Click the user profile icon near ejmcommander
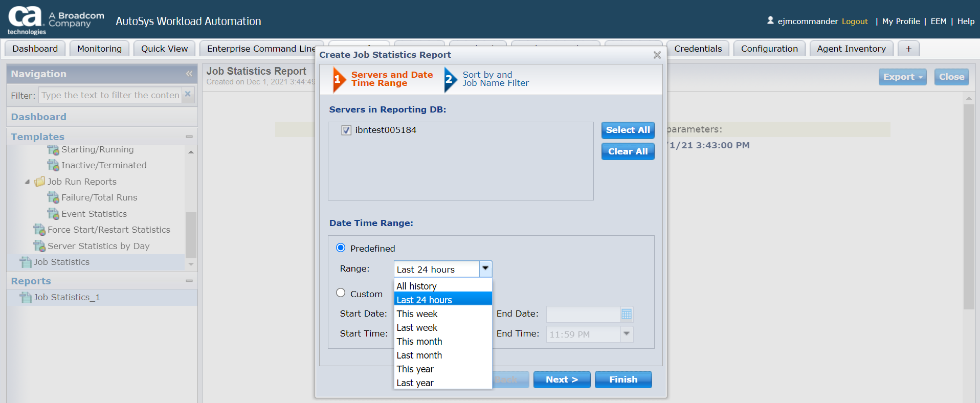Viewport: 980px width, 403px height. click(x=770, y=20)
